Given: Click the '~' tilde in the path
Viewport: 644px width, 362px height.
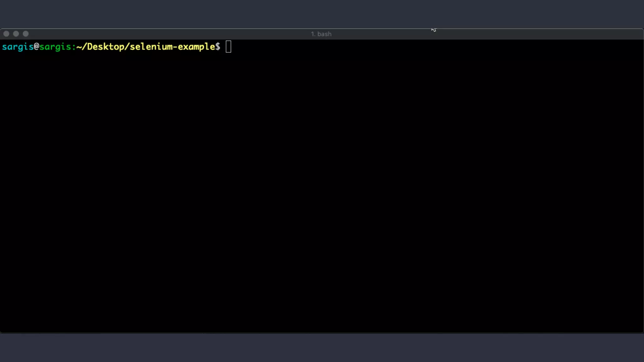Looking at the screenshot, I should tap(79, 47).
